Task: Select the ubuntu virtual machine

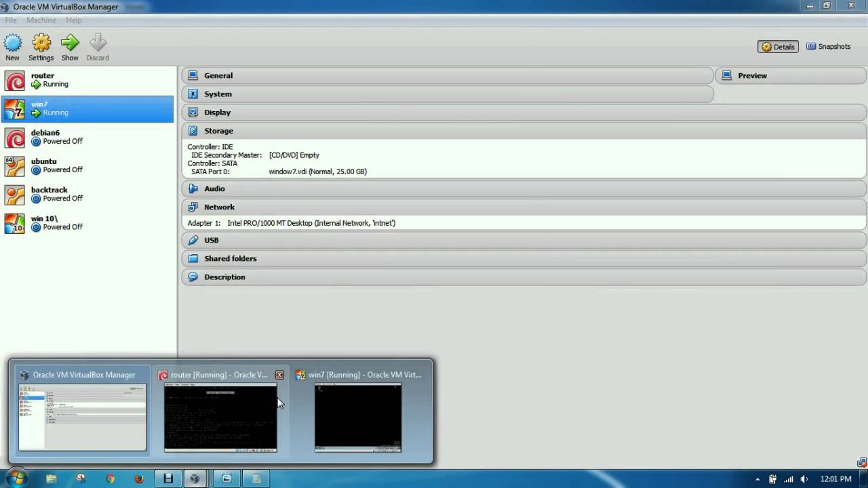Action: pos(88,166)
